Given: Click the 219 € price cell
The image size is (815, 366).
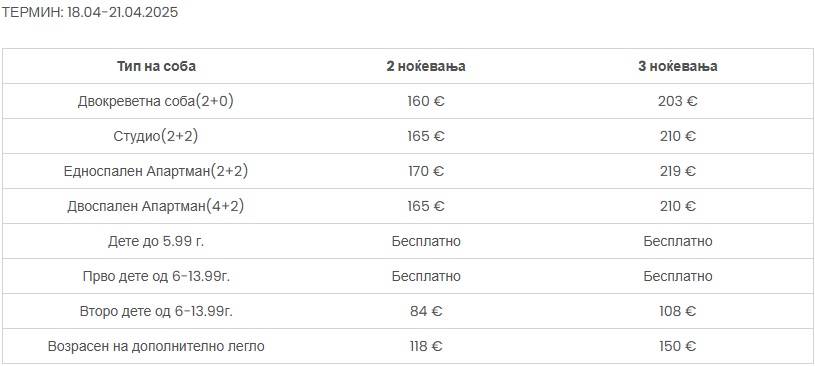Looking at the screenshot, I should point(678,171).
